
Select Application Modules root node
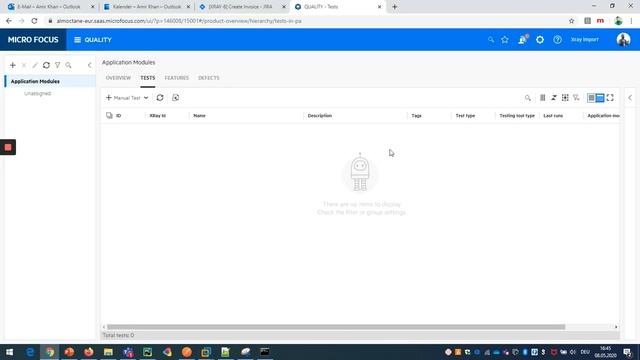pos(35,81)
